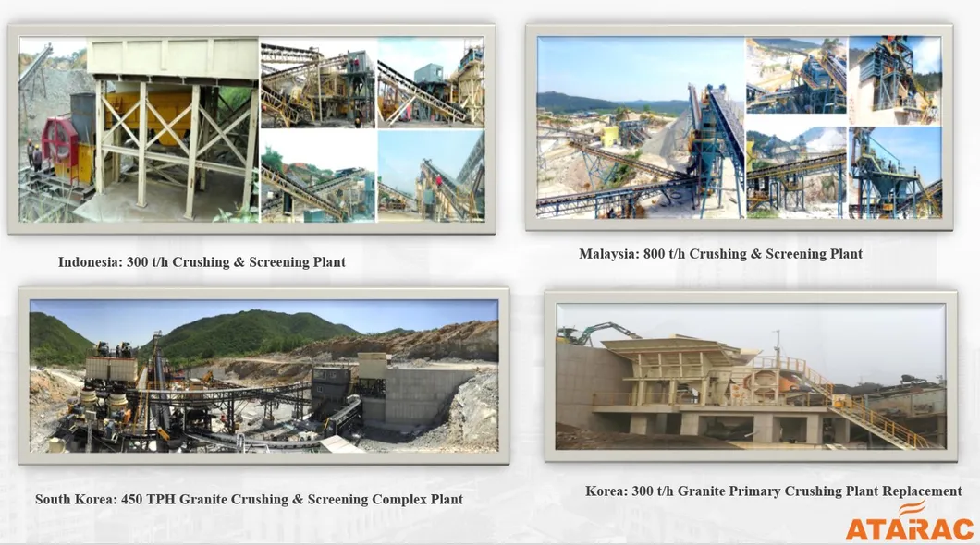Select the Malaysia 800 t/h plant caption
980x545 pixels.
point(720,254)
